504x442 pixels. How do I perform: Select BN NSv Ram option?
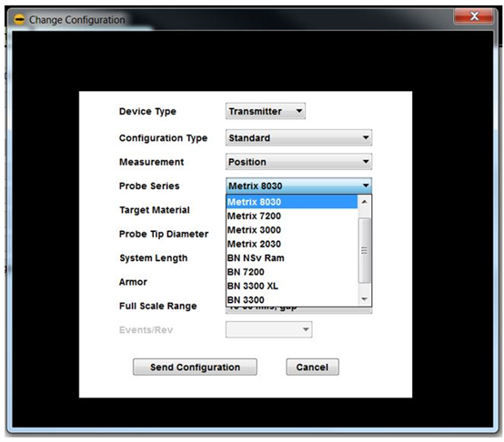point(292,258)
